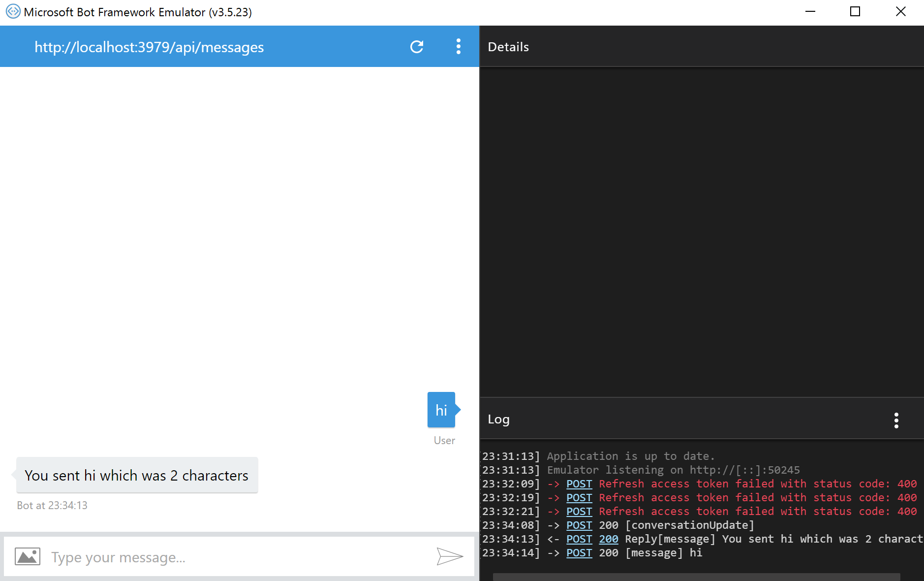Focus the Type your message input field
This screenshot has width=924, height=581.
point(239,557)
